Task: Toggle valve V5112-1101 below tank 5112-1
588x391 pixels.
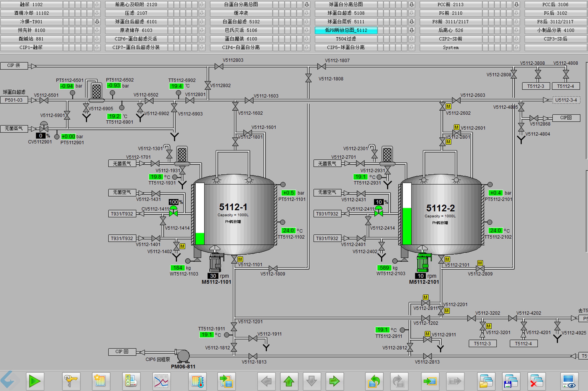Action: pyautogui.click(x=234, y=260)
